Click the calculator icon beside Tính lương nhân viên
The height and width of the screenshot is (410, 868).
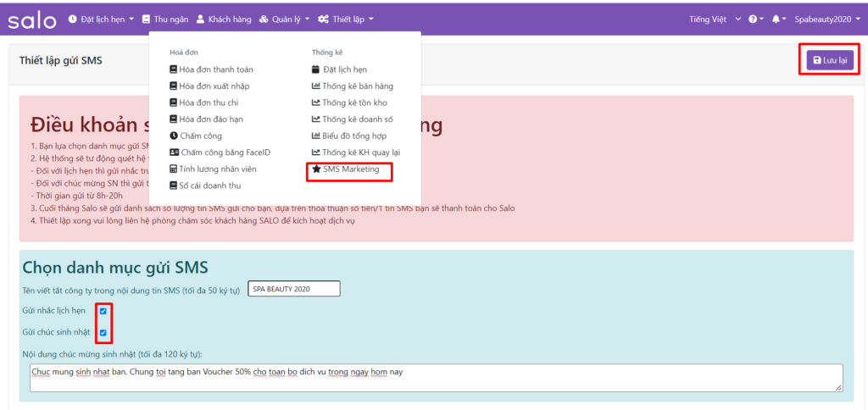coord(174,169)
